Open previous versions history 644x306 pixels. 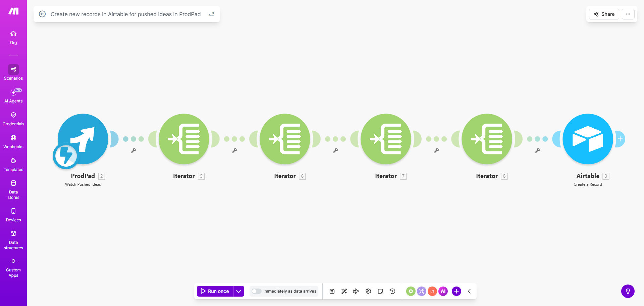tap(392, 291)
